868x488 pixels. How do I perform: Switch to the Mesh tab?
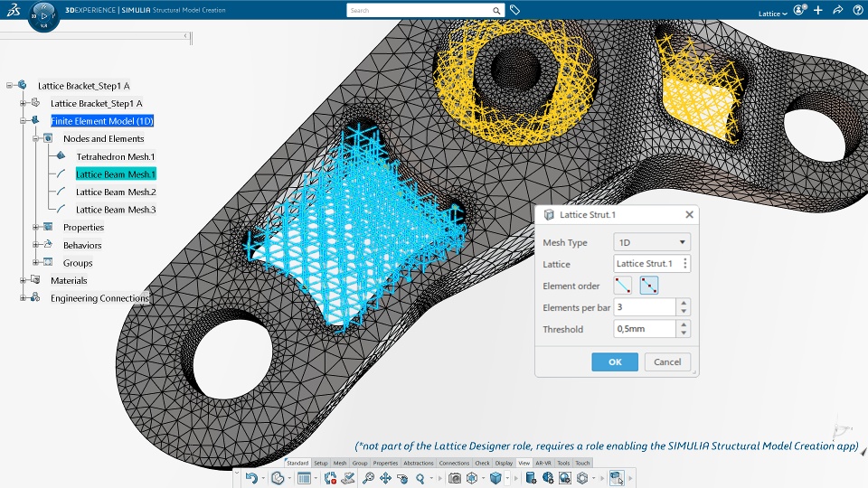[x=340, y=463]
